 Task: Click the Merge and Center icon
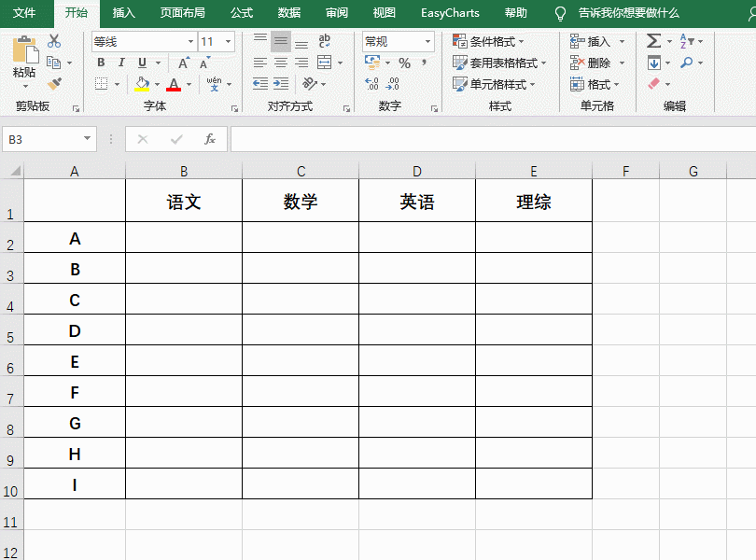point(324,63)
